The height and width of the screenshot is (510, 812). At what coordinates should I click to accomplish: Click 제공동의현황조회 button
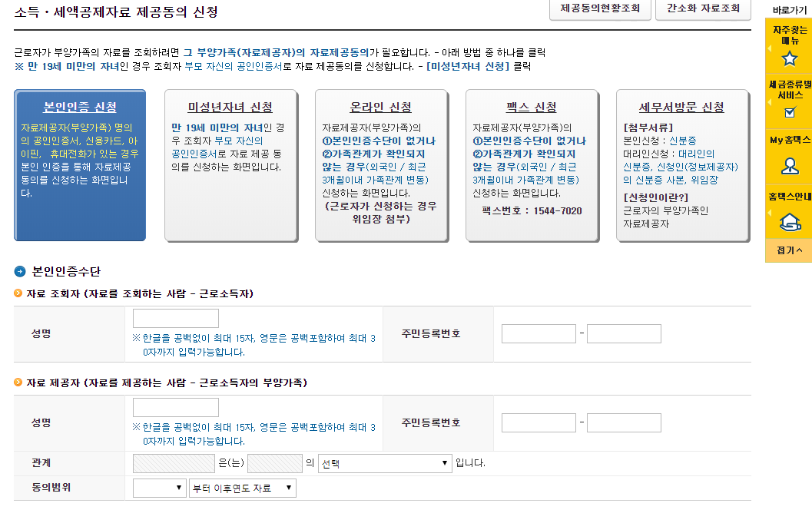tap(600, 8)
